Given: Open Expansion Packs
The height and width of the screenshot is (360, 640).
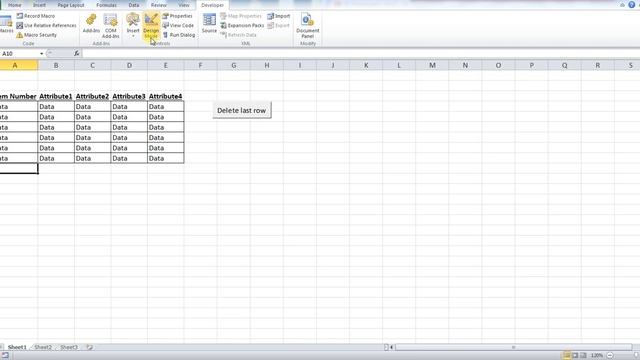Looking at the screenshot, I should pos(242,25).
